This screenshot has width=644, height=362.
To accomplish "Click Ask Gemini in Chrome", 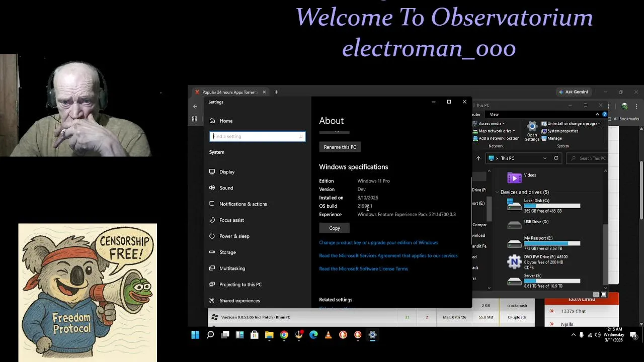I will click(x=573, y=92).
